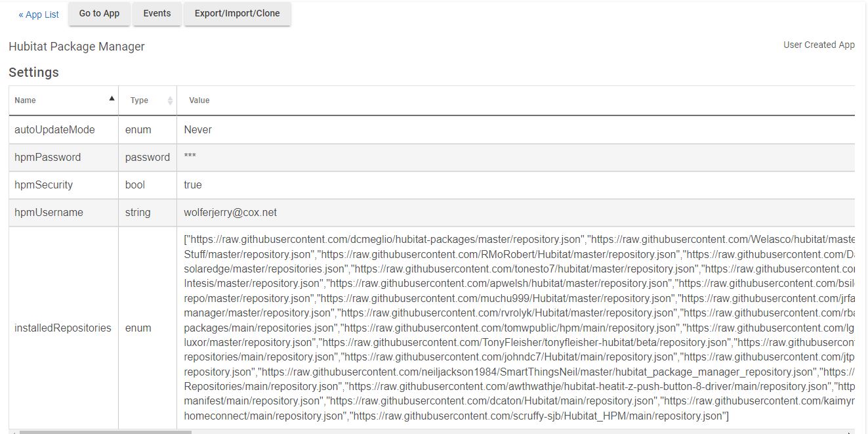Viewport: 868px width, 434px height.
Task: Sort settings by Type column header
Action: pyautogui.click(x=148, y=100)
